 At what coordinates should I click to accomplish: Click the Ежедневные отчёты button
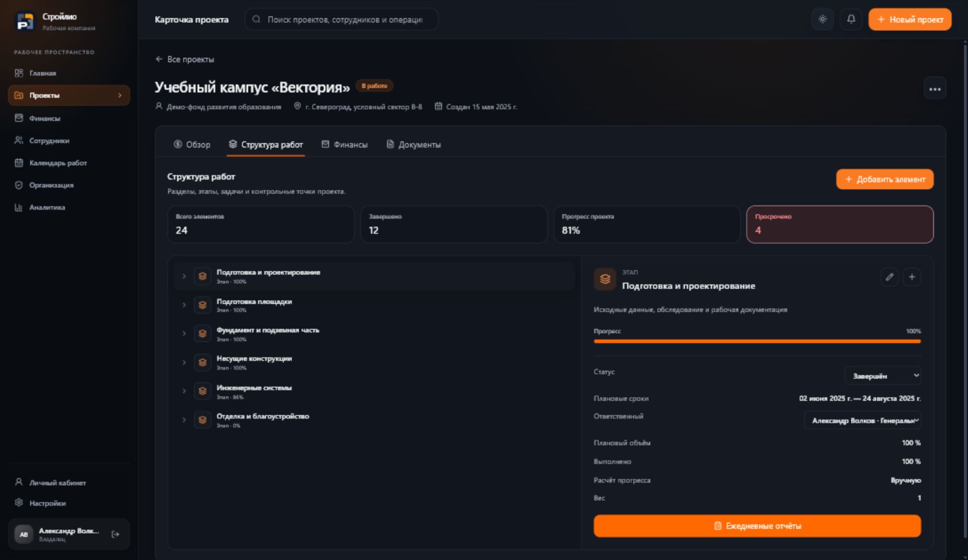[x=757, y=526]
